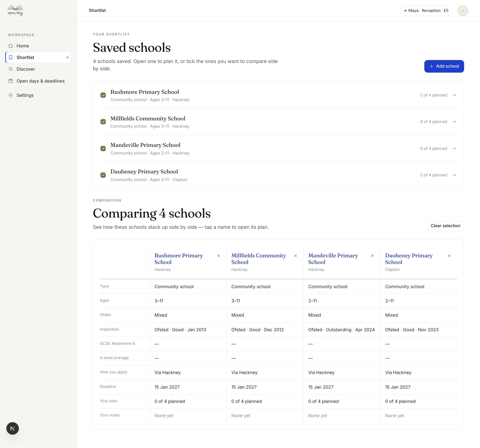The height and width of the screenshot is (448, 480).
Task: Click the Discover magnifier icon
Action: 11,69
